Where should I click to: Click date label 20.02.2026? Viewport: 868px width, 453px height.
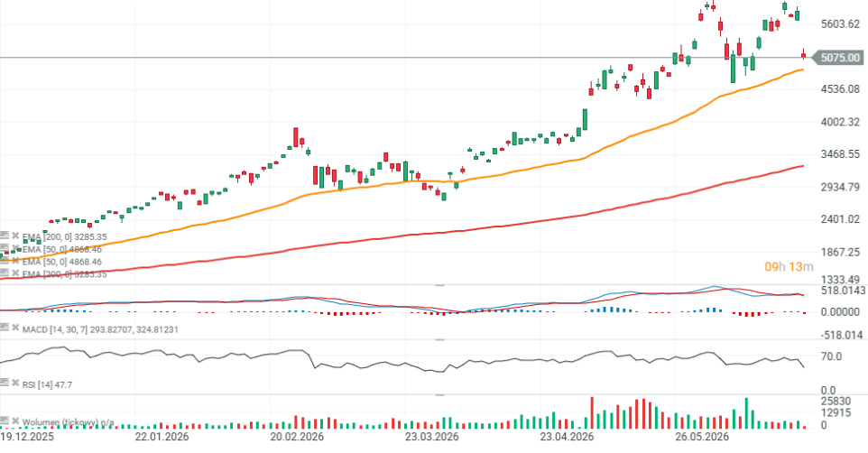click(297, 437)
